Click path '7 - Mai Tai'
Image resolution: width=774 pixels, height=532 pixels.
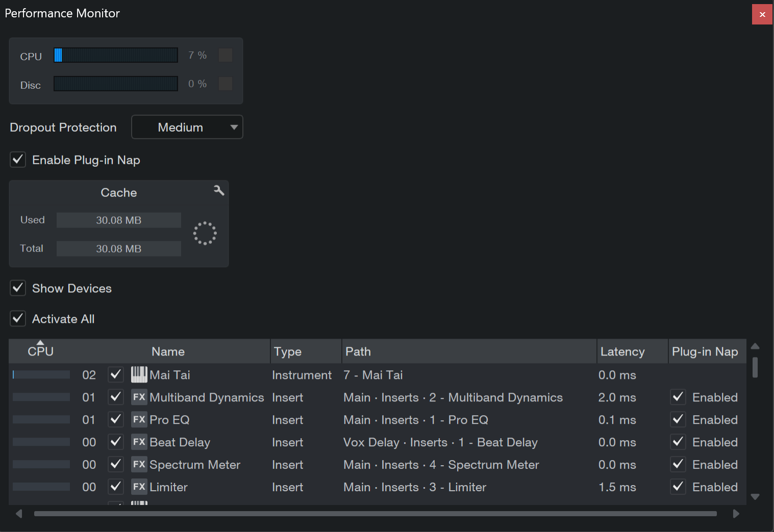pos(373,375)
